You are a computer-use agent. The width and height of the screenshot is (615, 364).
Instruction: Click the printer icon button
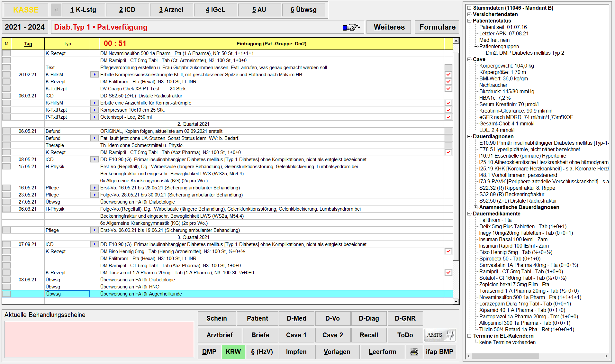tap(414, 352)
